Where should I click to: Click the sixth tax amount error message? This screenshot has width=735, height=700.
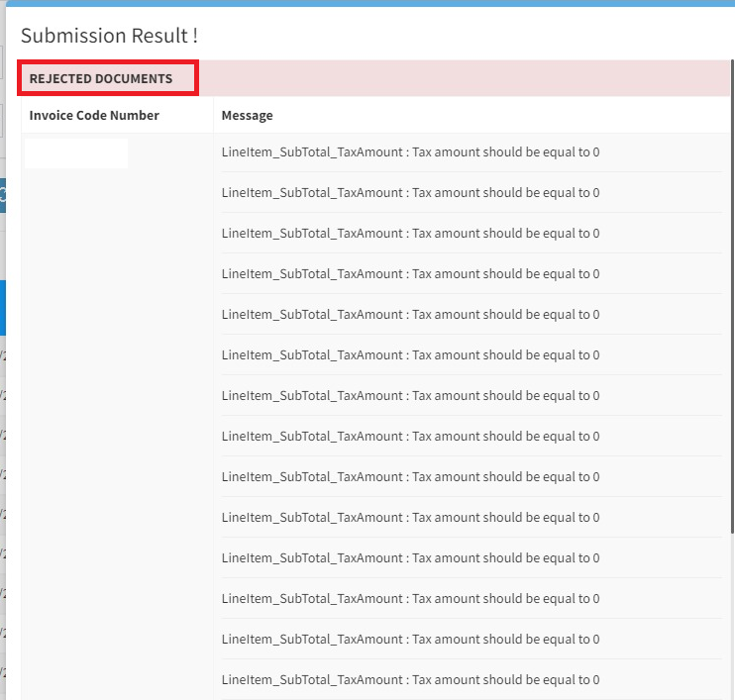coord(410,355)
